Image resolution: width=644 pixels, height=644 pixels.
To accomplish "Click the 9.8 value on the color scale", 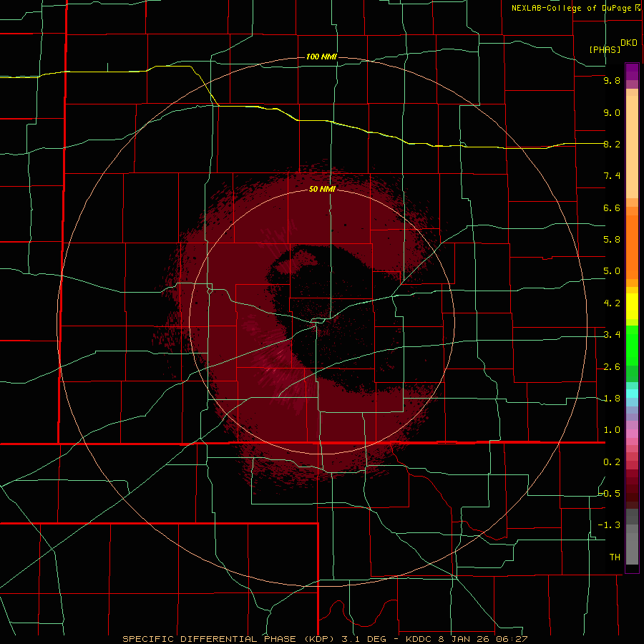I will [x=612, y=80].
